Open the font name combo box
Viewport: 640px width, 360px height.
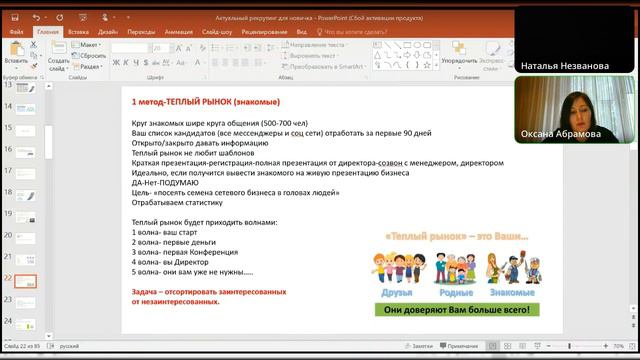pyautogui.click(x=131, y=48)
